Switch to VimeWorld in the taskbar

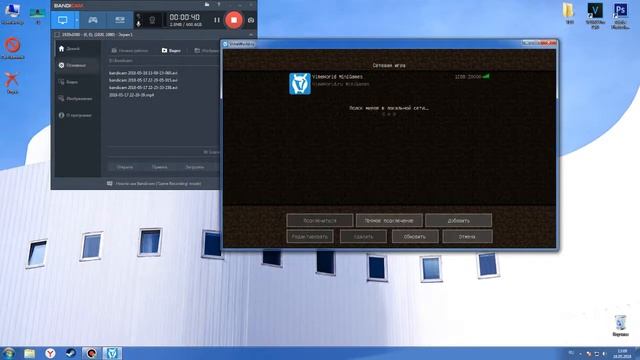(x=112, y=353)
